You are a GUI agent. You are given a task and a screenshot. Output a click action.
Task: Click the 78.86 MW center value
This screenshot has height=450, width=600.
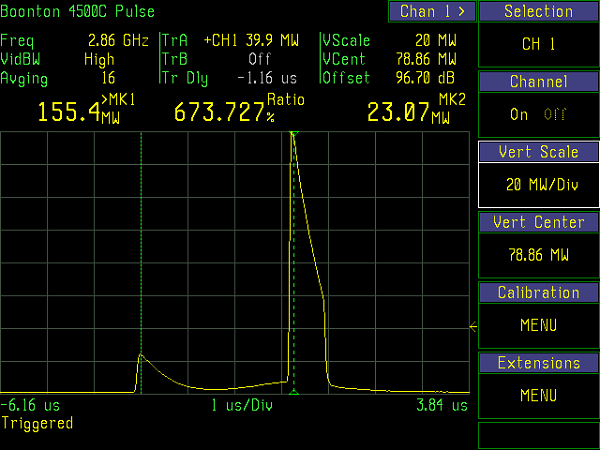538,255
